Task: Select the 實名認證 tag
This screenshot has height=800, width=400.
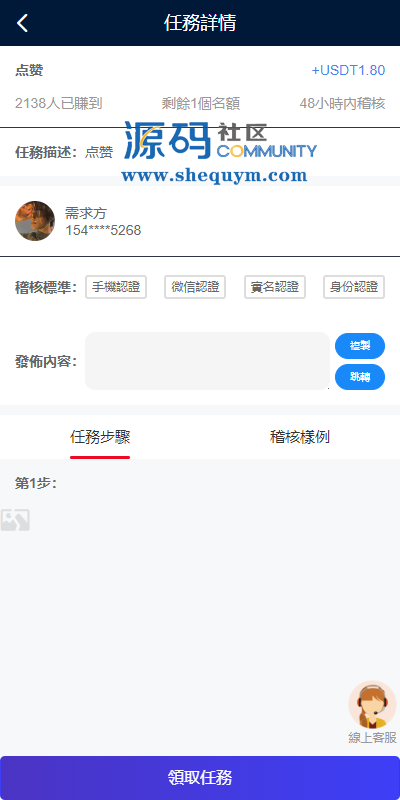Action: point(274,287)
